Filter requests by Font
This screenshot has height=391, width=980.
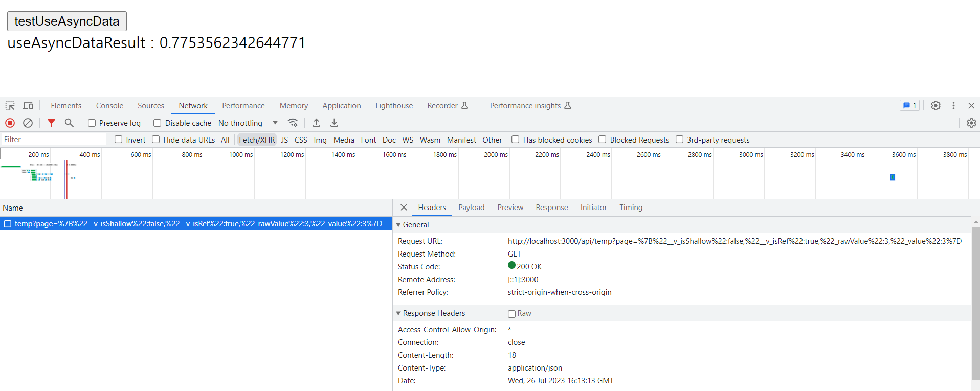coord(368,140)
